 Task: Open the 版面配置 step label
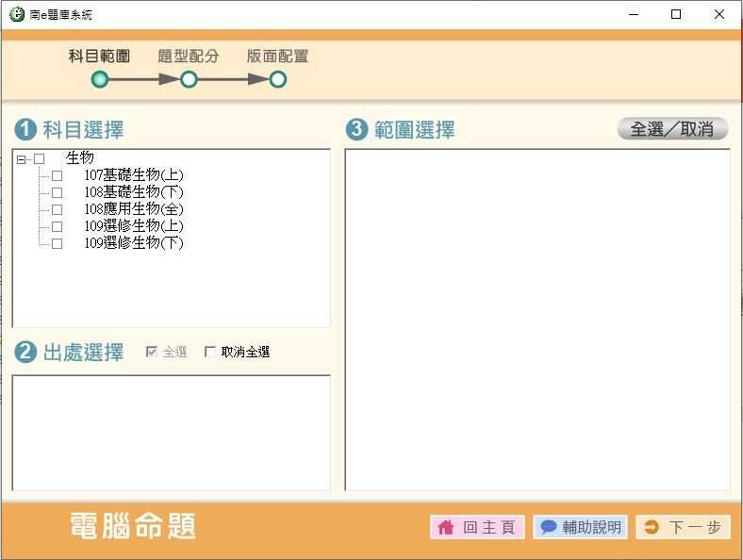pos(277,57)
